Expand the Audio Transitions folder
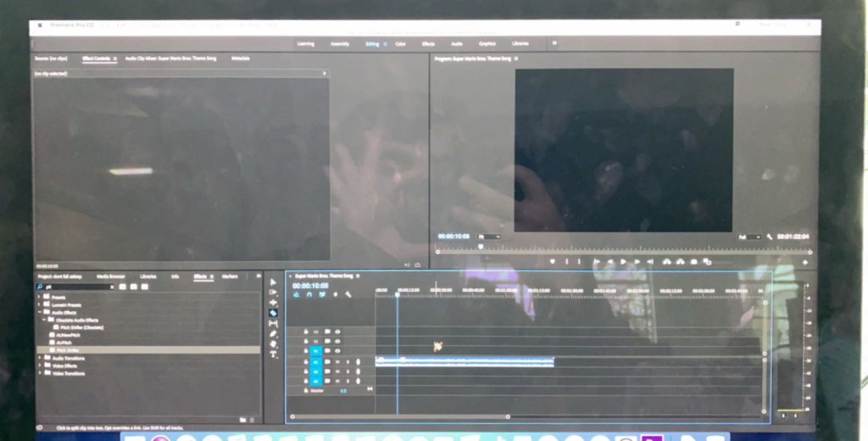 click(39, 358)
